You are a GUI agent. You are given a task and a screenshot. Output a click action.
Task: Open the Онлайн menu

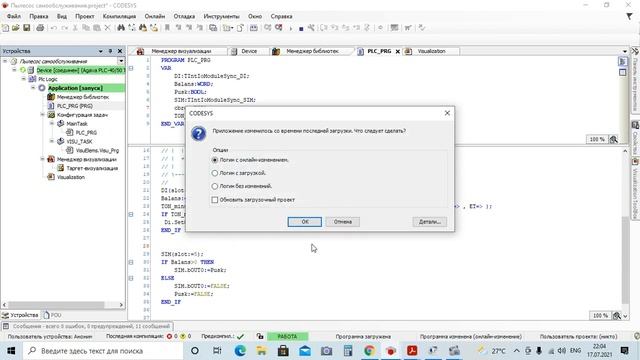click(x=155, y=16)
